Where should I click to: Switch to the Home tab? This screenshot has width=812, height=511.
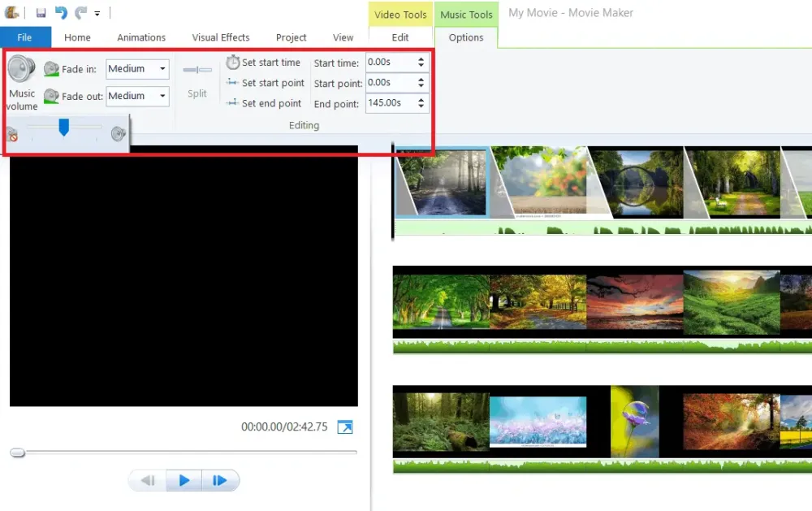coord(77,37)
